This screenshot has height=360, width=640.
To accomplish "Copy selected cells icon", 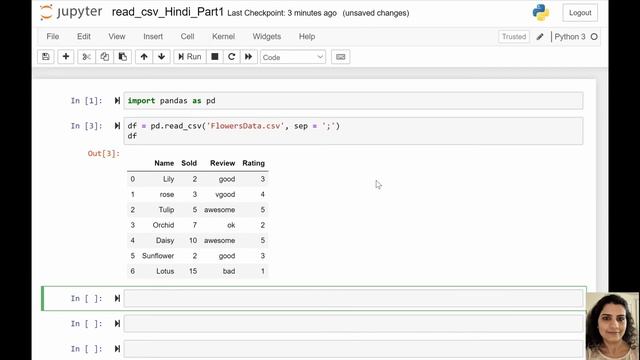I will [104, 57].
